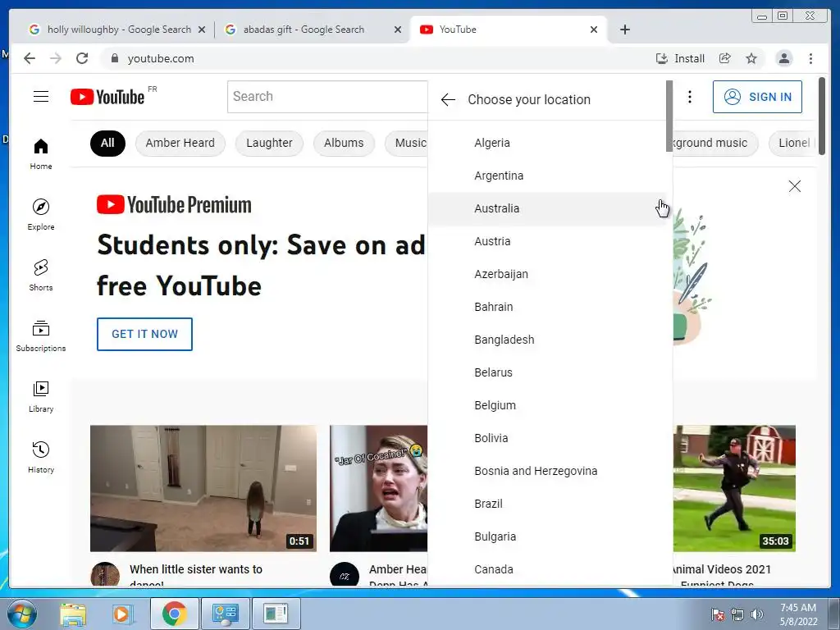
Task: Select the Amber Heard chip
Action: pyautogui.click(x=180, y=143)
